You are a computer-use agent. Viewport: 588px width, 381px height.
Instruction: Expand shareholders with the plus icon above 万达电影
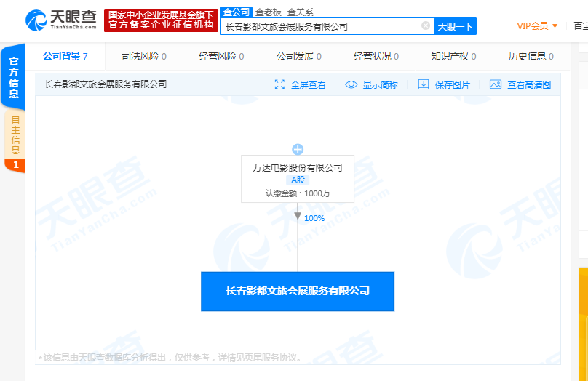point(298,150)
